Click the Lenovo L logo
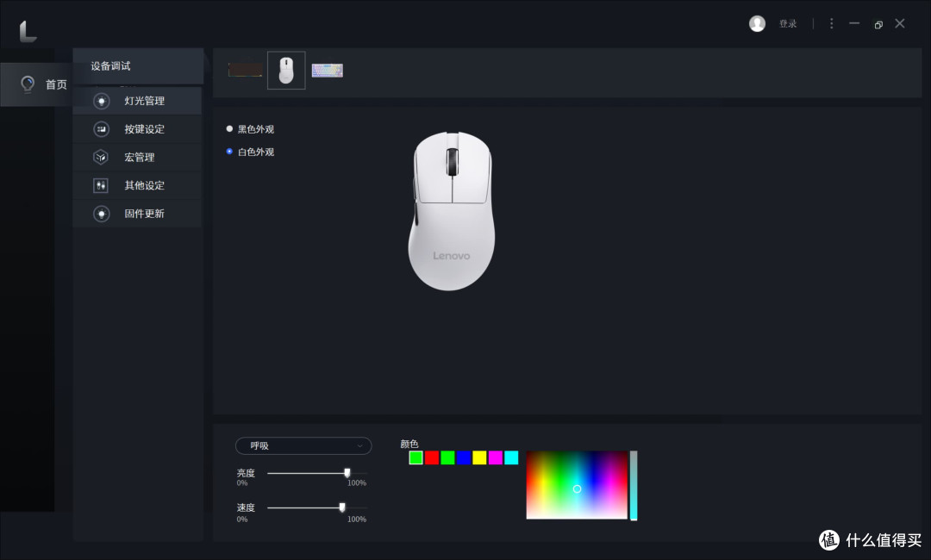The image size is (931, 560). point(28,31)
